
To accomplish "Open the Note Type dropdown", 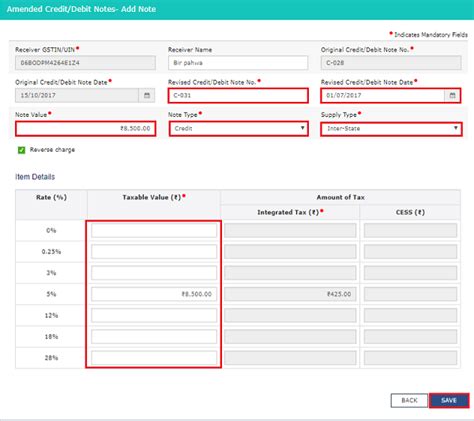I will pyautogui.click(x=239, y=129).
